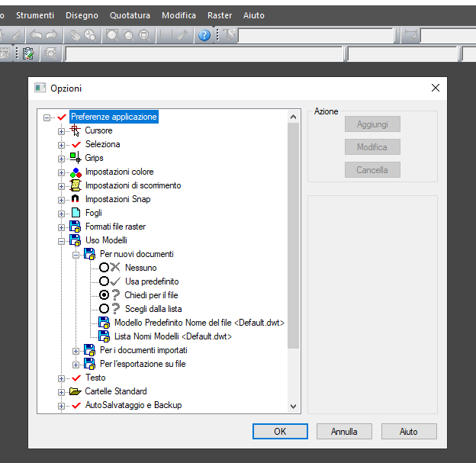
Task: Expand the Formati file raster node
Action: 62,227
